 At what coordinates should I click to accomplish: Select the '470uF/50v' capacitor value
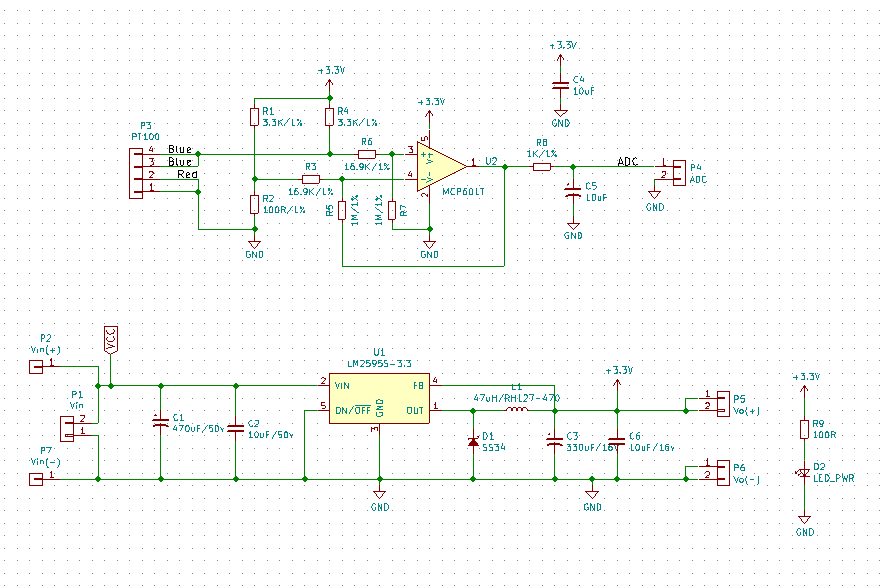[199, 428]
